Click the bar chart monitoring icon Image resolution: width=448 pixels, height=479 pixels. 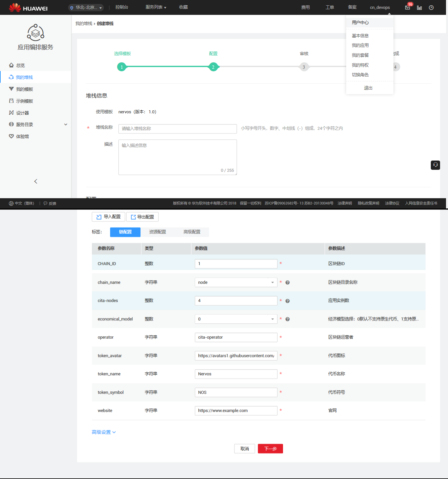tap(419, 8)
